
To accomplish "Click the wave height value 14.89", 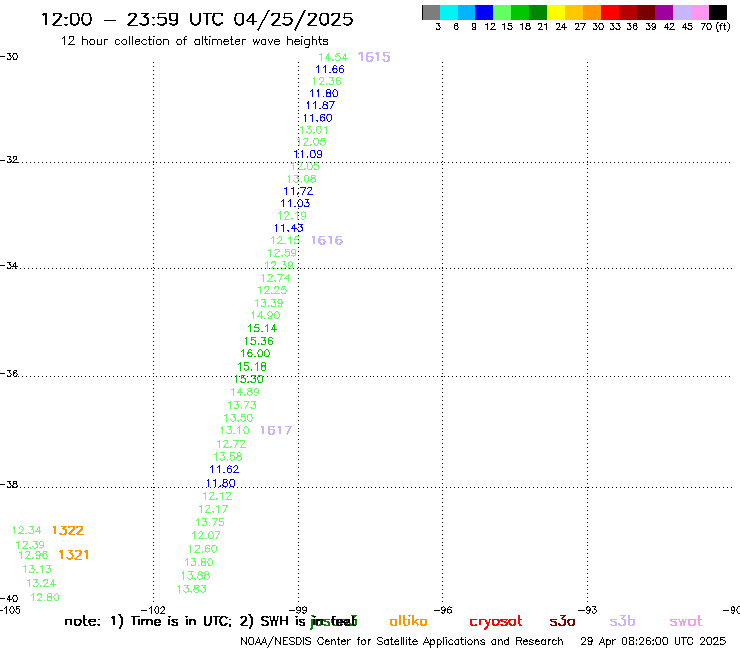I will 245,392.
